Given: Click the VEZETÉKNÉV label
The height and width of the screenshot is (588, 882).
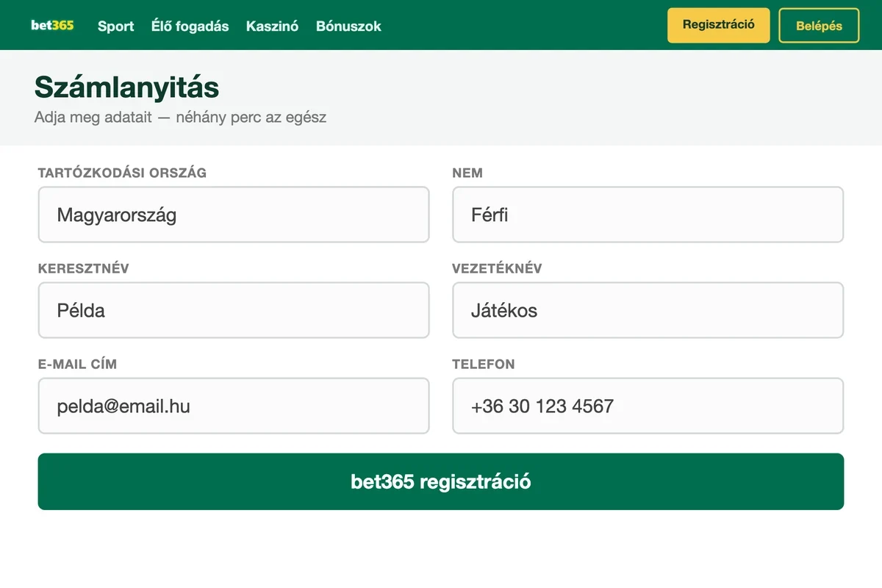Looking at the screenshot, I should pyautogui.click(x=497, y=268).
